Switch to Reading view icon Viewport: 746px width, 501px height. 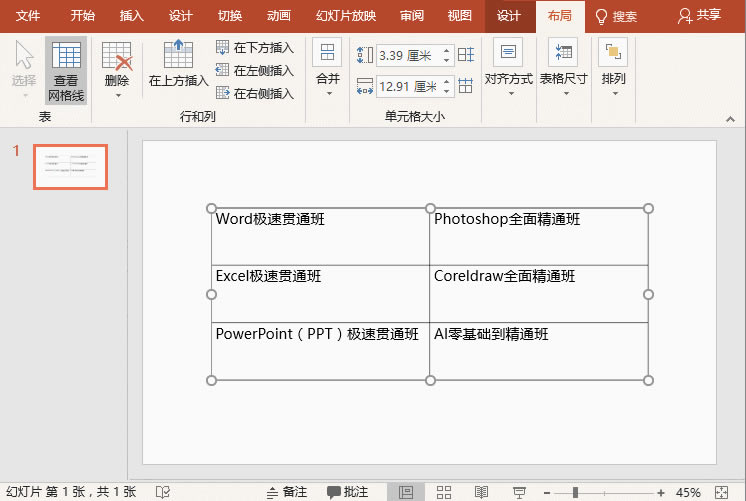(x=481, y=492)
